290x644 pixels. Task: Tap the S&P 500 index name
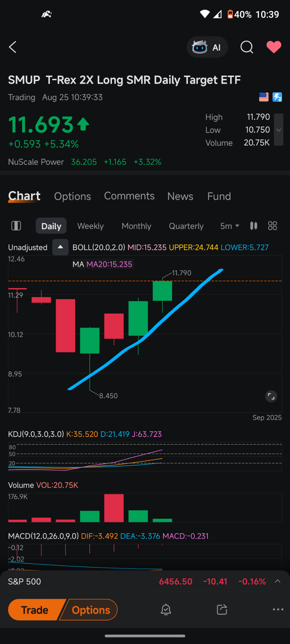[x=25, y=581]
